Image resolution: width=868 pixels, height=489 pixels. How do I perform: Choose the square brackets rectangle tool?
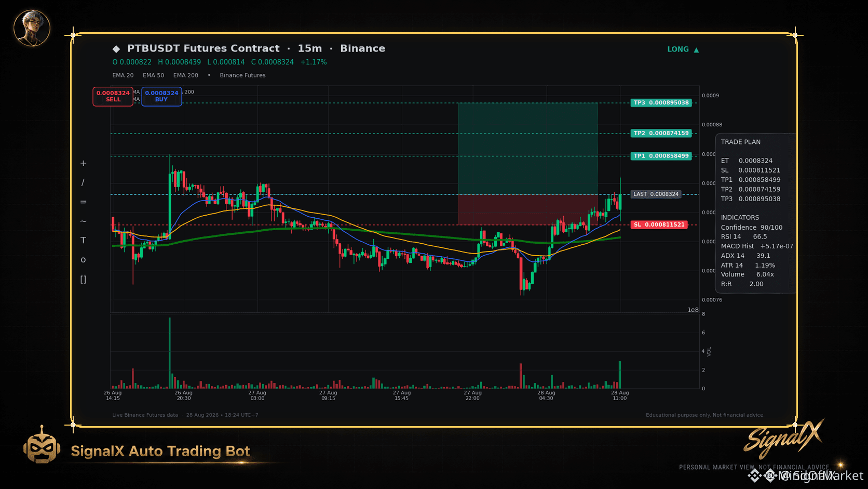[x=83, y=280]
